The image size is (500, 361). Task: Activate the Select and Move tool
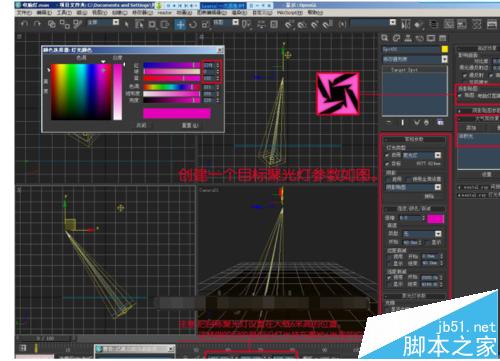[180, 24]
